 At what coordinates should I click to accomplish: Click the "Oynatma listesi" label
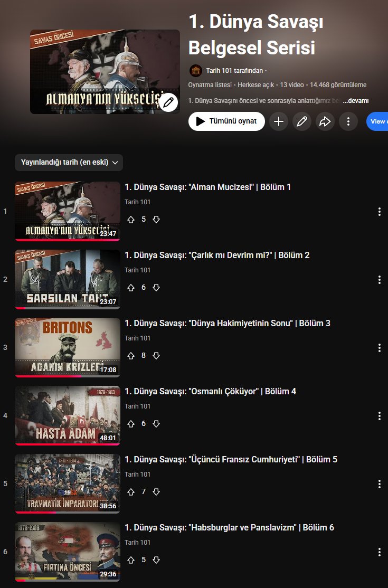(x=210, y=85)
